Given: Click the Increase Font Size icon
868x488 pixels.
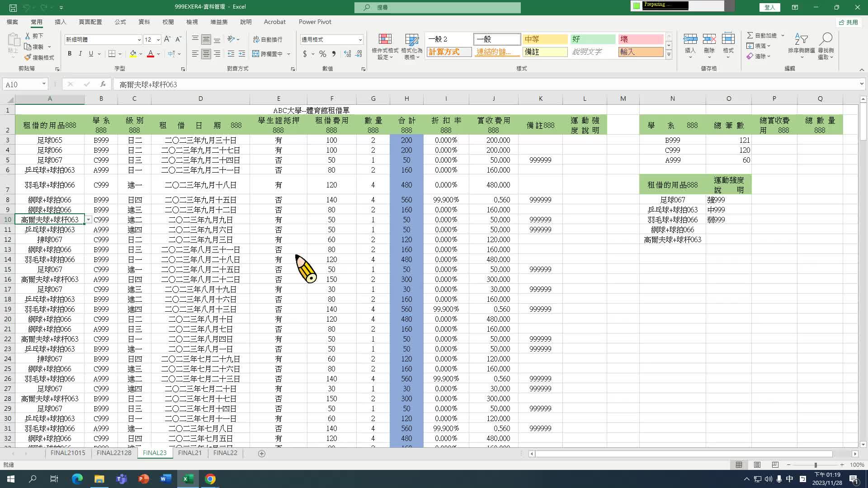Looking at the screenshot, I should click(x=167, y=39).
